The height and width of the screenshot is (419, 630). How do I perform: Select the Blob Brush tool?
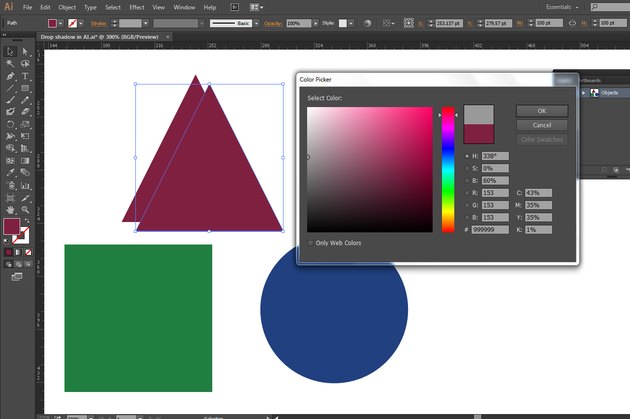click(x=10, y=112)
